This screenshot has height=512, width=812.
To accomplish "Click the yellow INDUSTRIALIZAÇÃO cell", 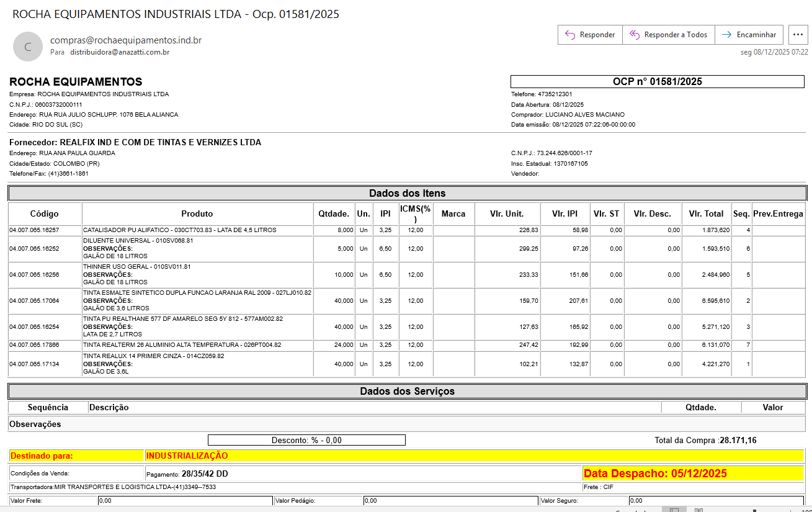I will click(475, 456).
